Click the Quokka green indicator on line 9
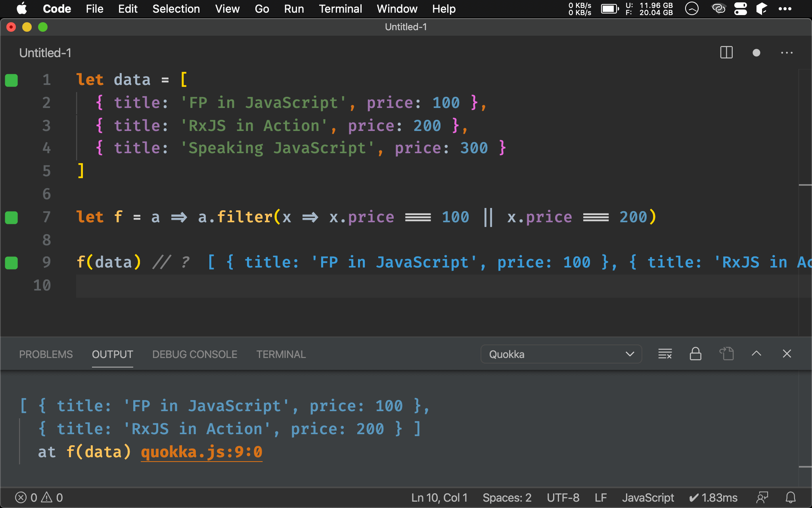812x508 pixels. (11, 263)
